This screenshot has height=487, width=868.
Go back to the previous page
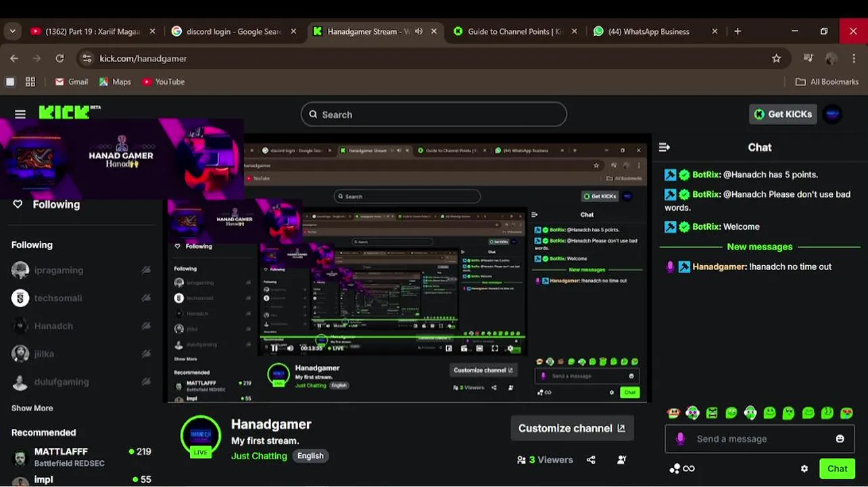coord(14,59)
